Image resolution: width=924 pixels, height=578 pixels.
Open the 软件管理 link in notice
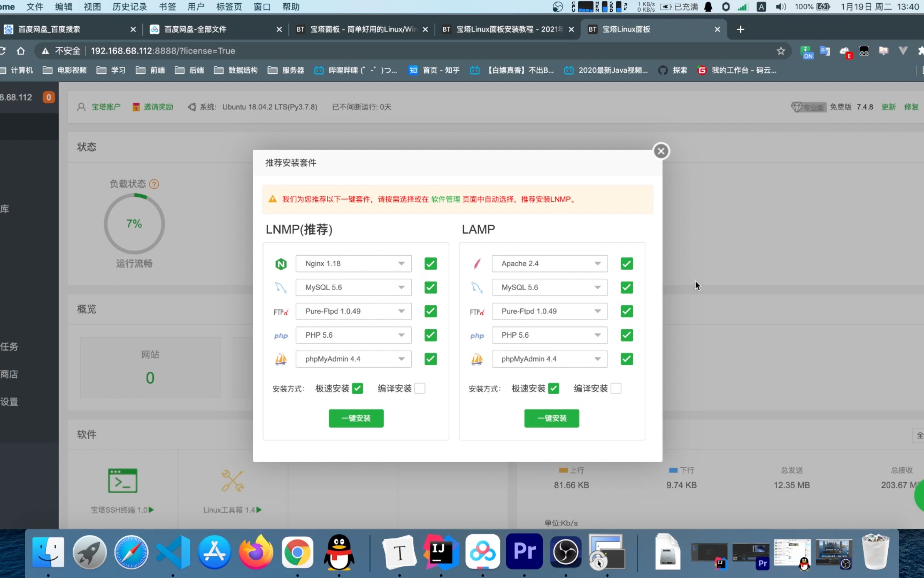point(446,199)
